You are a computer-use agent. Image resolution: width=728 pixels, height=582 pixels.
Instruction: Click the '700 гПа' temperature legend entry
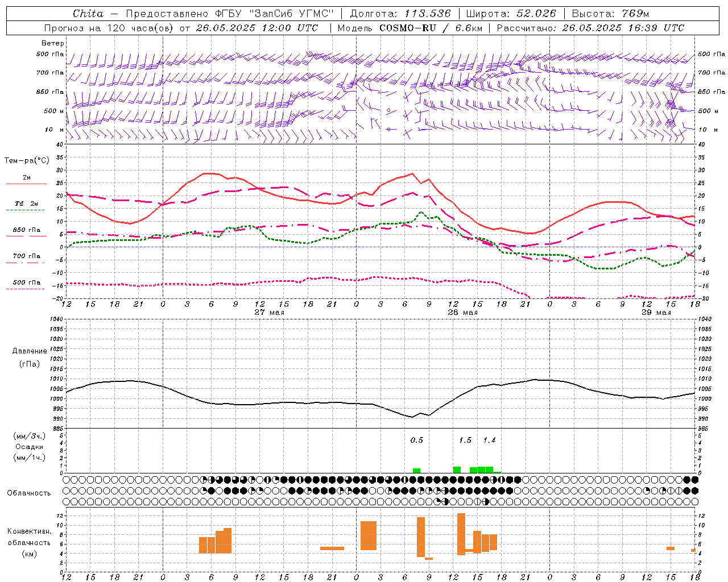27,256
